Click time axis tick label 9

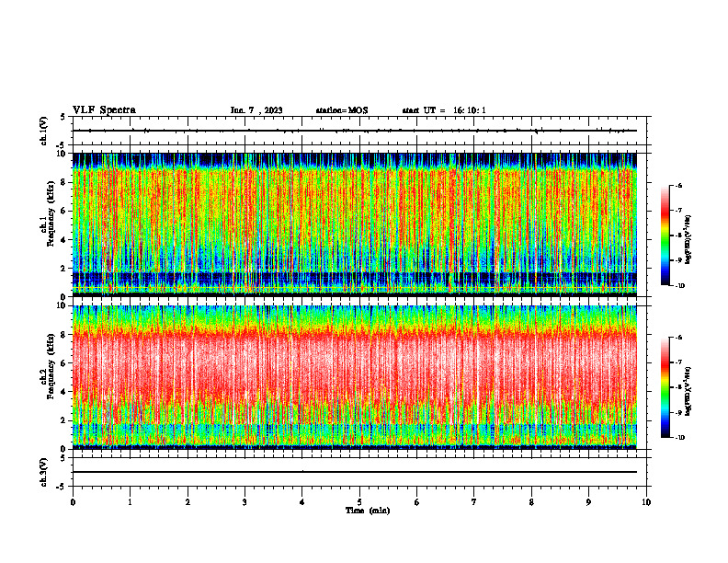click(x=588, y=502)
